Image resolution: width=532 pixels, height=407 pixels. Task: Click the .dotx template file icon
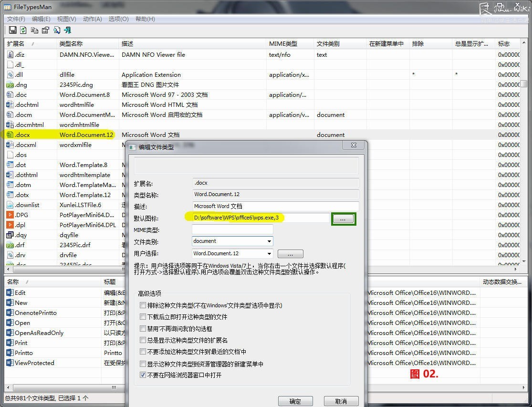10,195
